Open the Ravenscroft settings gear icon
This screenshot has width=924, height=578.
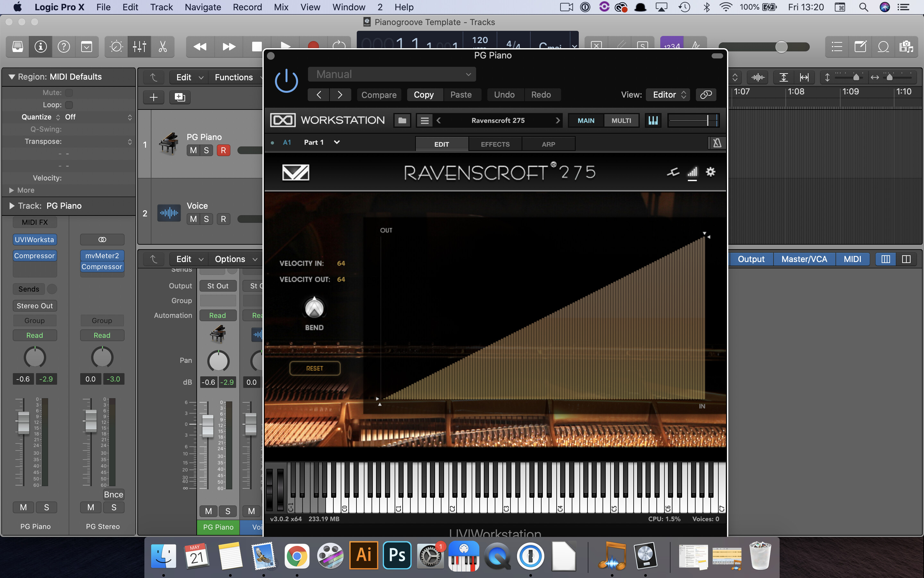click(711, 172)
